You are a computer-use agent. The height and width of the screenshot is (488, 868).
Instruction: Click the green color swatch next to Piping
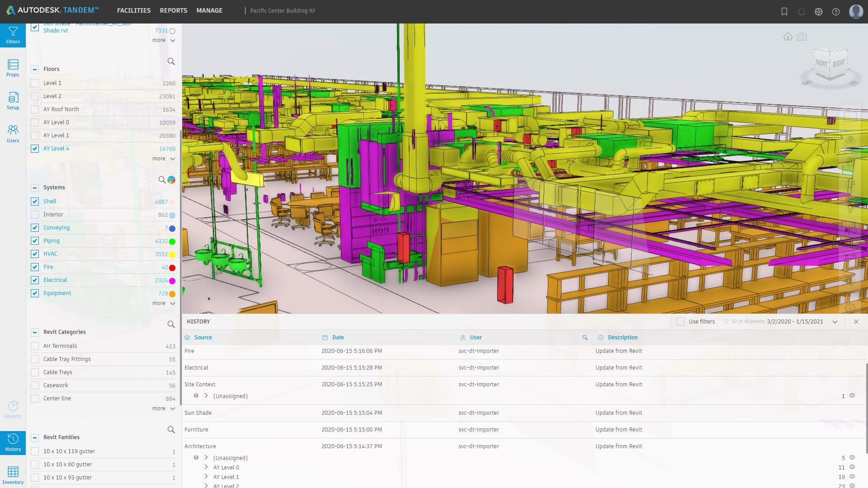(x=171, y=242)
